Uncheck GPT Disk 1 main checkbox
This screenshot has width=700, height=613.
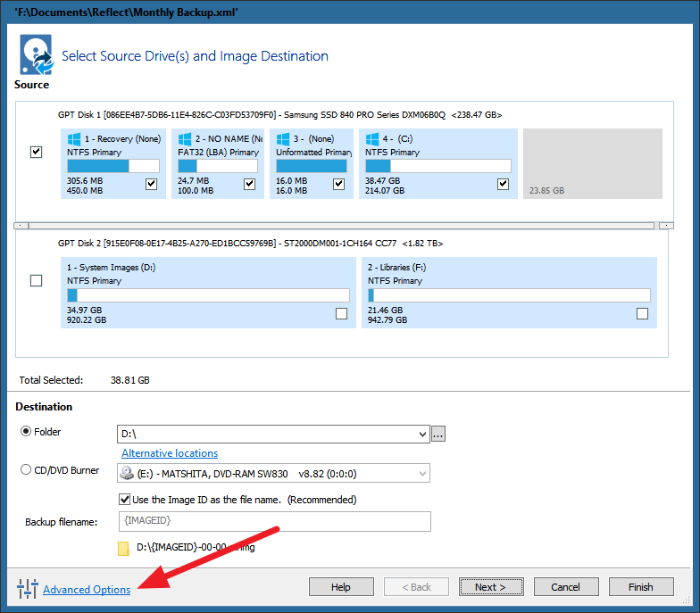click(36, 152)
